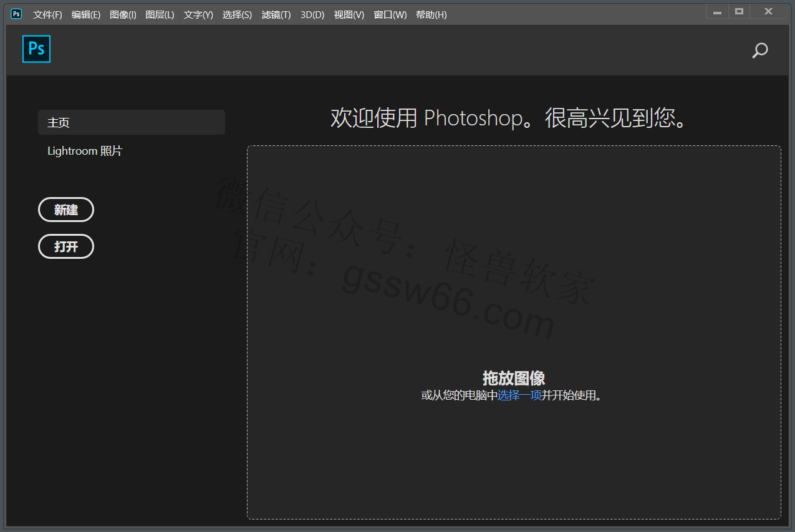
Task: Open the 文件(F) menu
Action: 47,14
